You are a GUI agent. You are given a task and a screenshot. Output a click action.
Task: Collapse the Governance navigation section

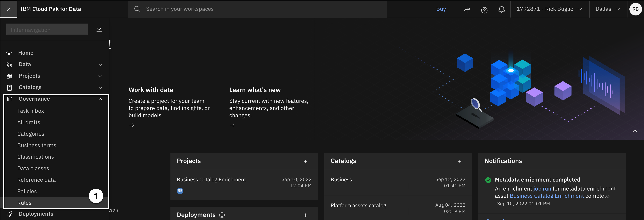pos(100,99)
